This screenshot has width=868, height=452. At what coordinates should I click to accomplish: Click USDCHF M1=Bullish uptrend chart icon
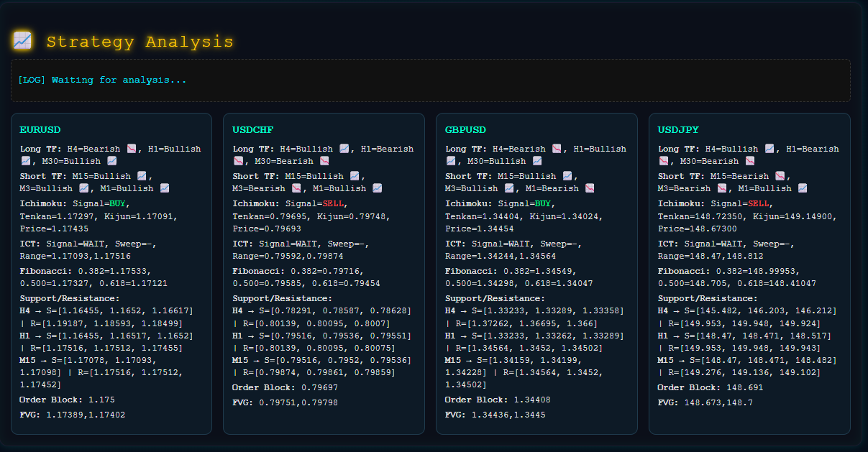pyautogui.click(x=378, y=188)
